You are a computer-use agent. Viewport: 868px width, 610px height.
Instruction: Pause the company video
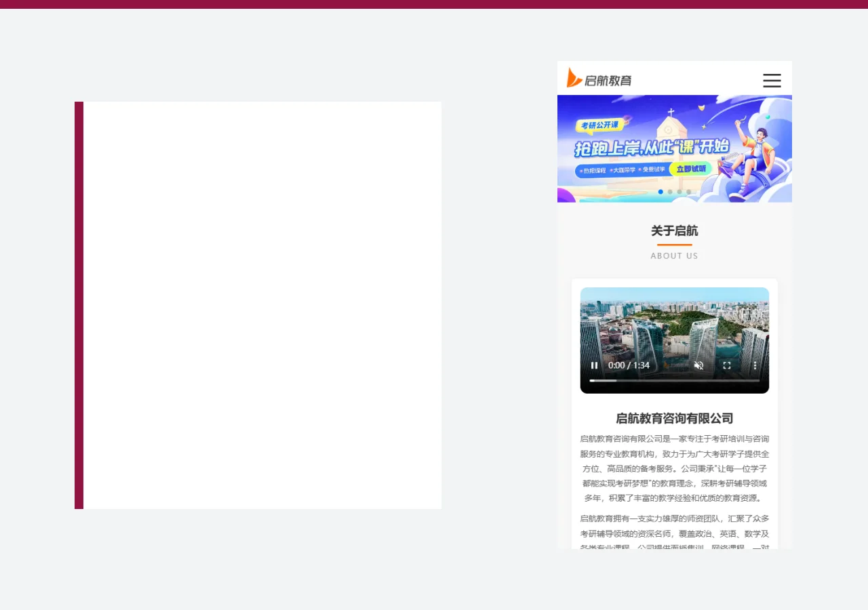595,365
